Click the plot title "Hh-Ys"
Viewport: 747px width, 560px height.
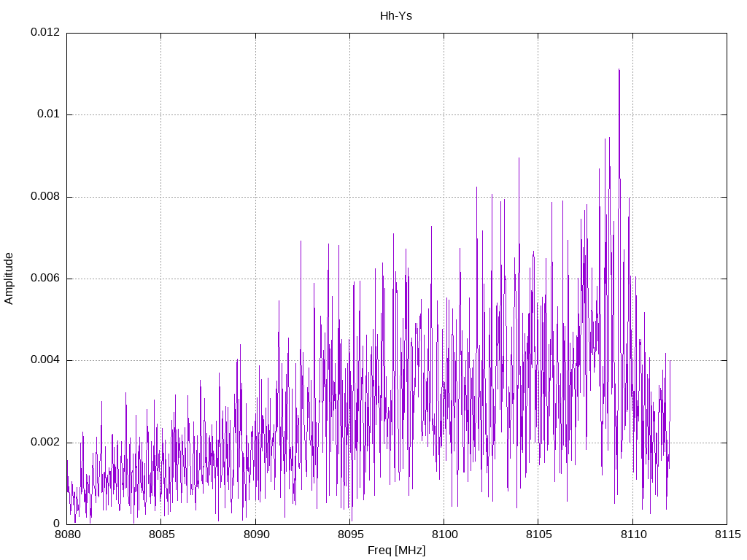tap(396, 16)
